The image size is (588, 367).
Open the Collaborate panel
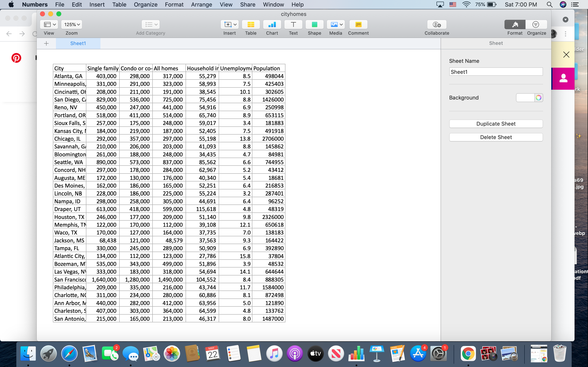coord(437,24)
